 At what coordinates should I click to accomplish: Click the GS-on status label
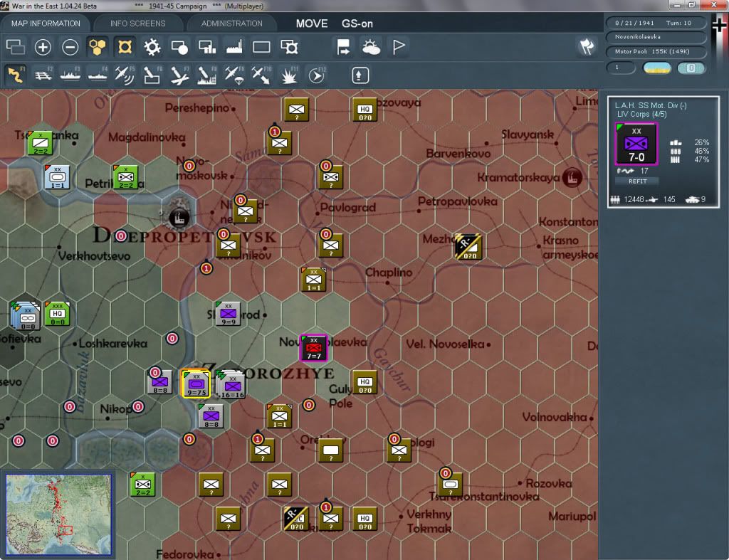coord(357,23)
